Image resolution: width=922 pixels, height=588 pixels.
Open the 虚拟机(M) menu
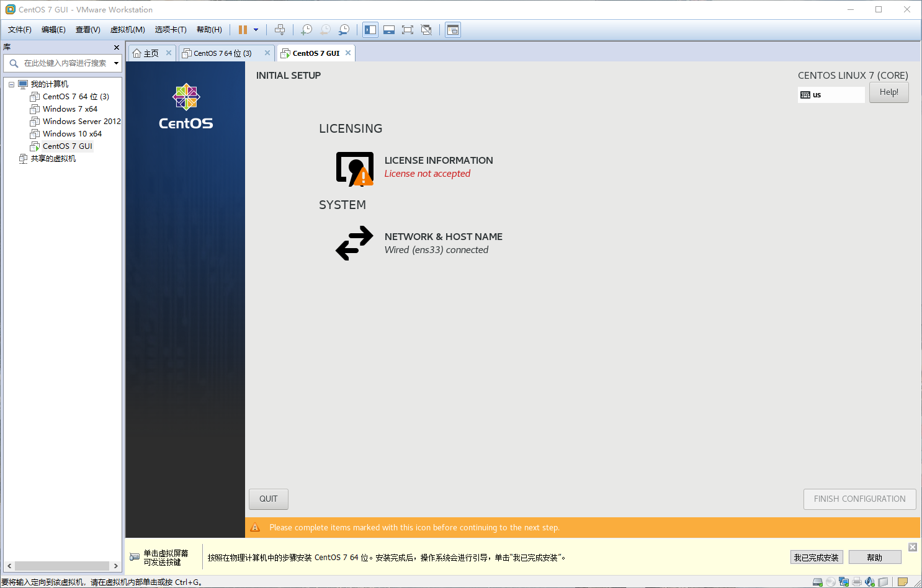point(127,30)
